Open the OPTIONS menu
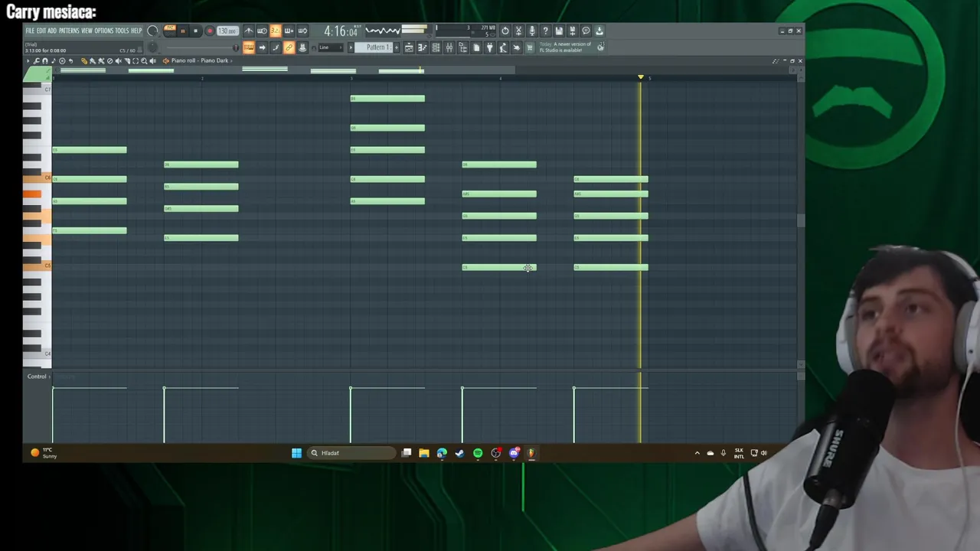980x551 pixels. click(104, 31)
